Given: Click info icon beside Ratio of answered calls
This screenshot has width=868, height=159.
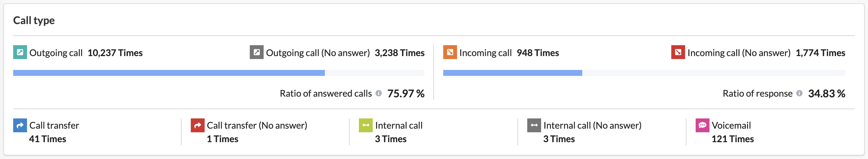Looking at the screenshot, I should pyautogui.click(x=379, y=93).
